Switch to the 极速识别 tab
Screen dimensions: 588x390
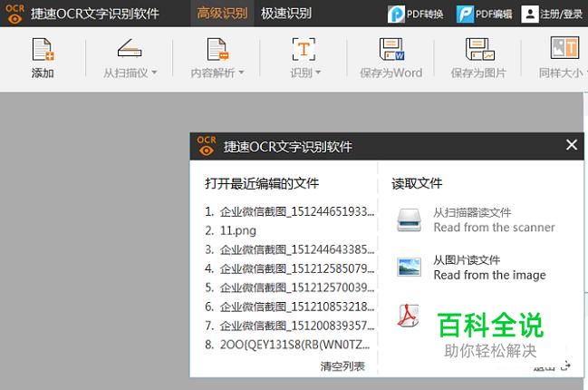(x=286, y=14)
